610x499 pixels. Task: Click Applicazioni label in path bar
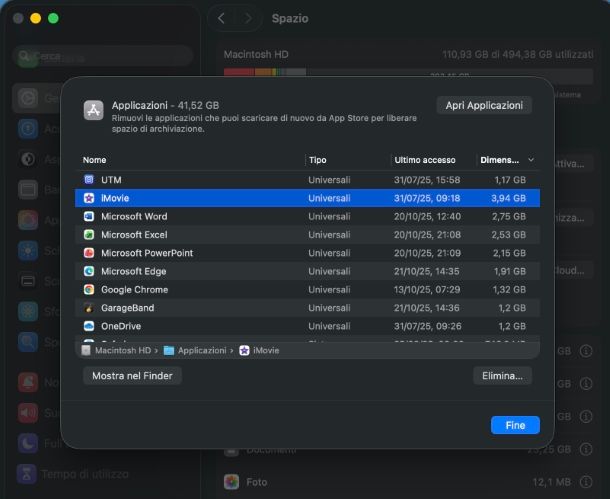202,350
